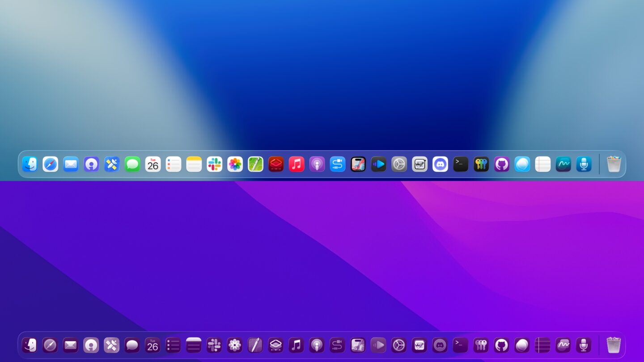Click the rainbow keys app in full-color dock
This screenshot has width=644, height=362.
[x=481, y=164]
